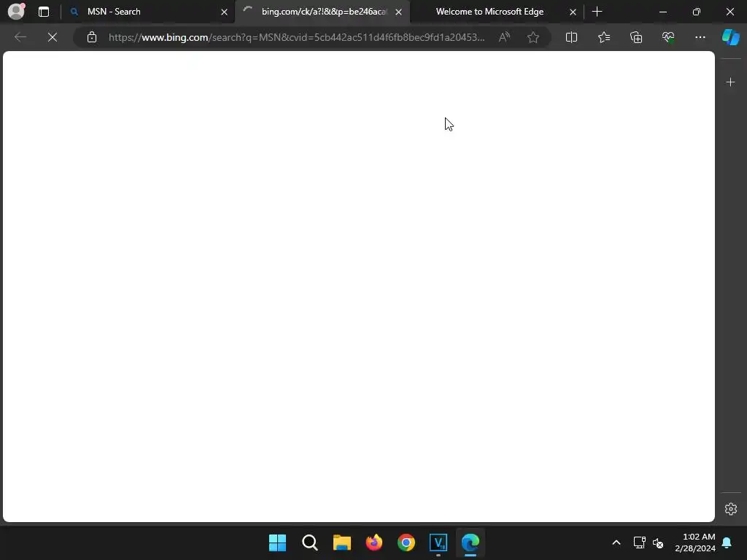
Task: Switch to Welcome to Microsoft Edge tab
Action: pos(496,12)
